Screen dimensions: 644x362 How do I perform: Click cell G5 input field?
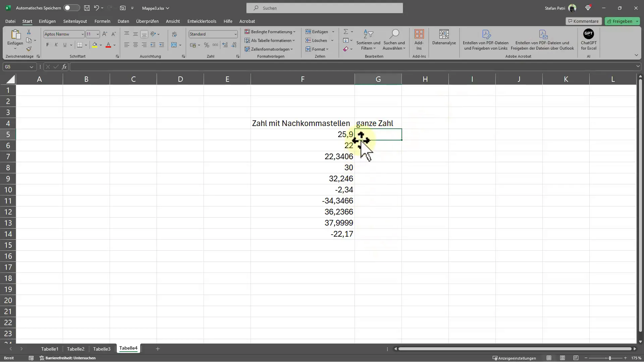[378, 134]
